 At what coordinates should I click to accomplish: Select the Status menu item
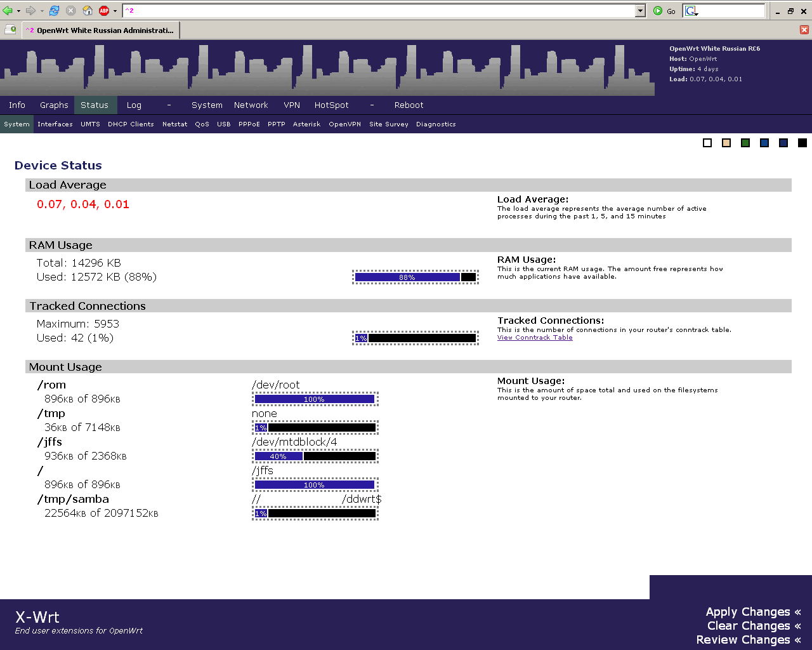(x=95, y=105)
